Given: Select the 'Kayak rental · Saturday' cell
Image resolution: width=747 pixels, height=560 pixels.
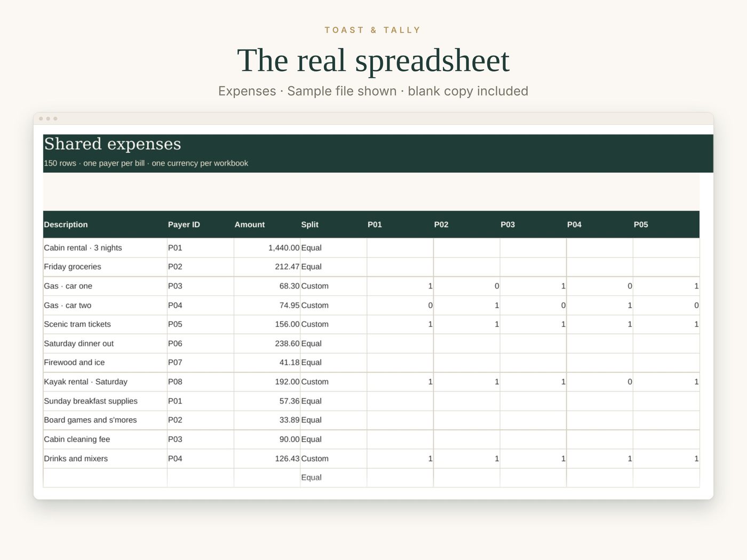Looking at the screenshot, I should pos(105,382).
